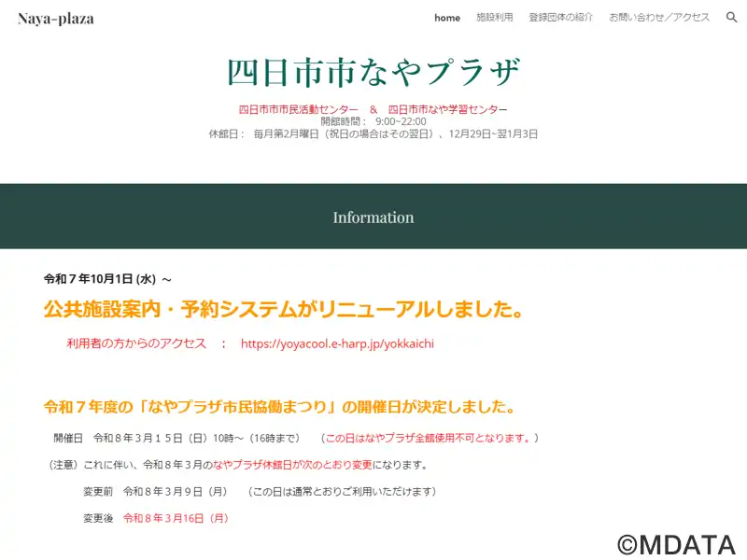
Task: Open the yoyacool.e-harp.jp reservation link
Action: click(x=337, y=343)
